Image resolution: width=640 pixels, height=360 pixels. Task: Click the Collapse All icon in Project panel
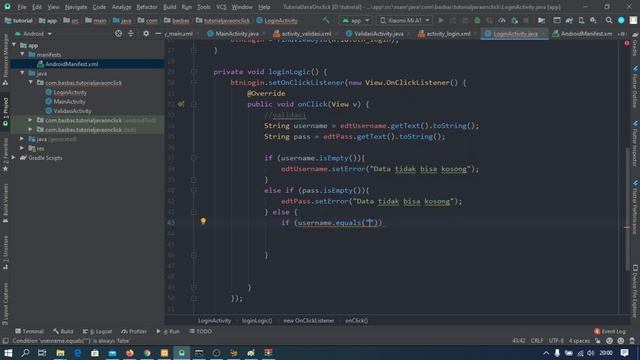click(131, 33)
